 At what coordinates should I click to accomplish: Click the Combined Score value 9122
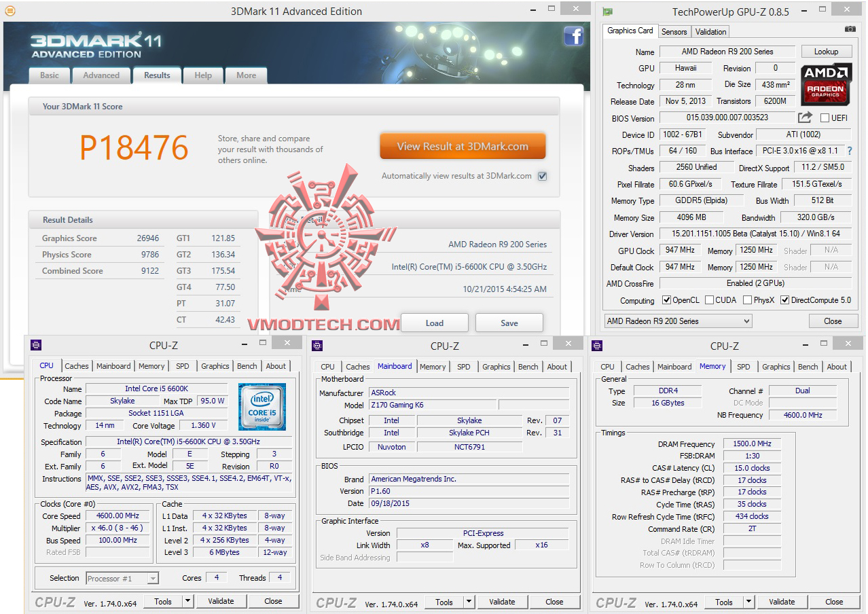tap(150, 271)
